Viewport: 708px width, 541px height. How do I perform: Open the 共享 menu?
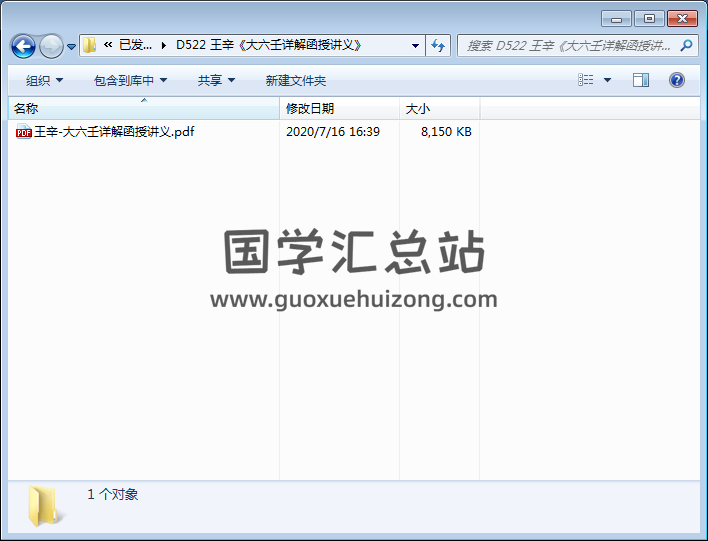[216, 80]
